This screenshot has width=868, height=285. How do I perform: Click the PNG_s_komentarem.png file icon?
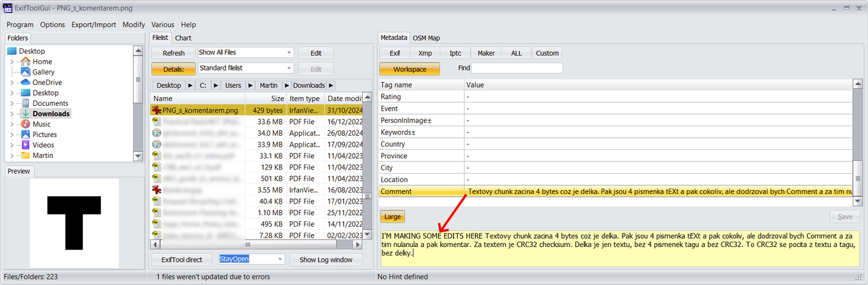(156, 110)
